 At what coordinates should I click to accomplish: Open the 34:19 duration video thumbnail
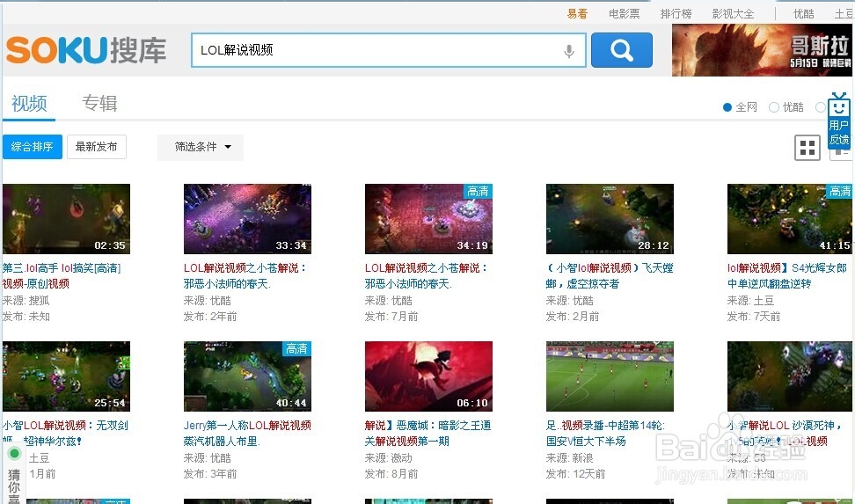click(x=428, y=219)
